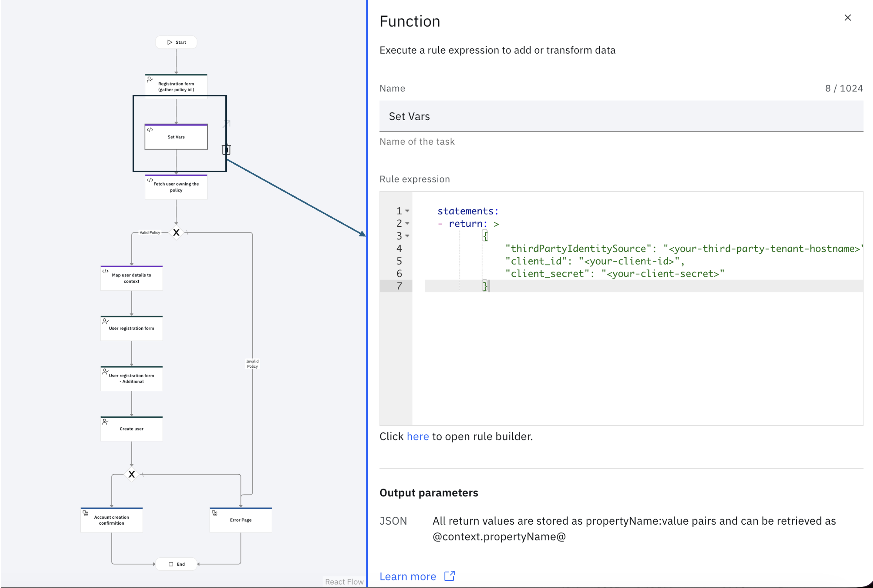The height and width of the screenshot is (588, 873).
Task: Select the Account creation confirmition node
Action: pos(111,520)
